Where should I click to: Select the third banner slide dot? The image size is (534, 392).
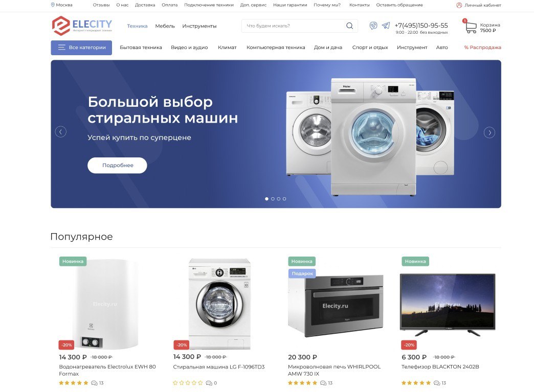(279, 199)
